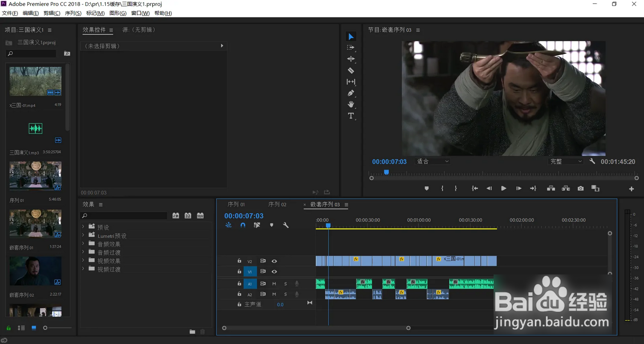Toggle A2 sync lock icon
Screen dimensions: 644x344
[263, 294]
